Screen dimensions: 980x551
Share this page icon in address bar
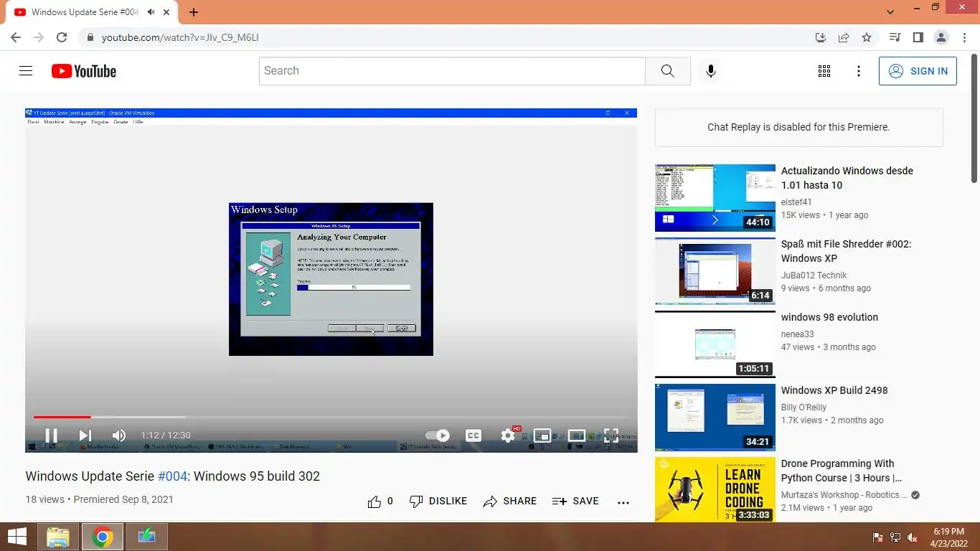[844, 37]
